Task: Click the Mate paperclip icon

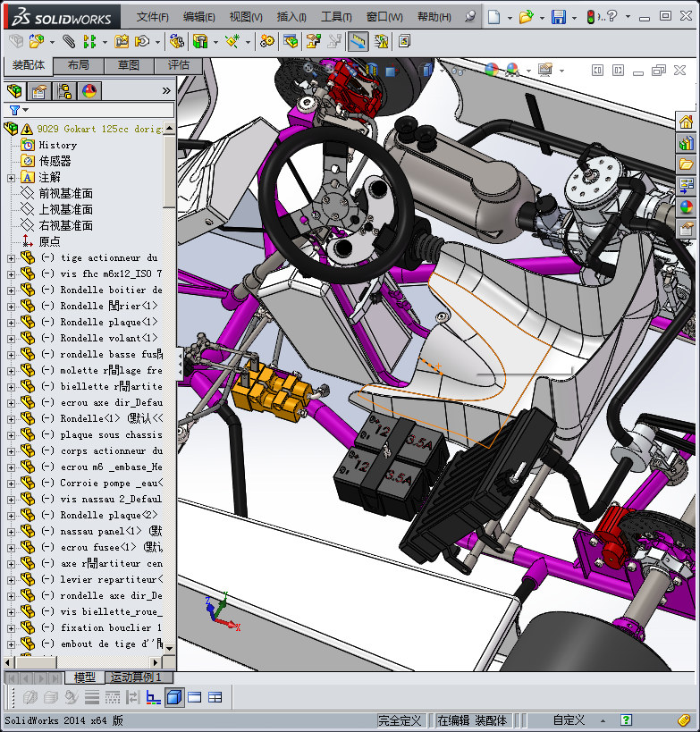Action: (69, 41)
